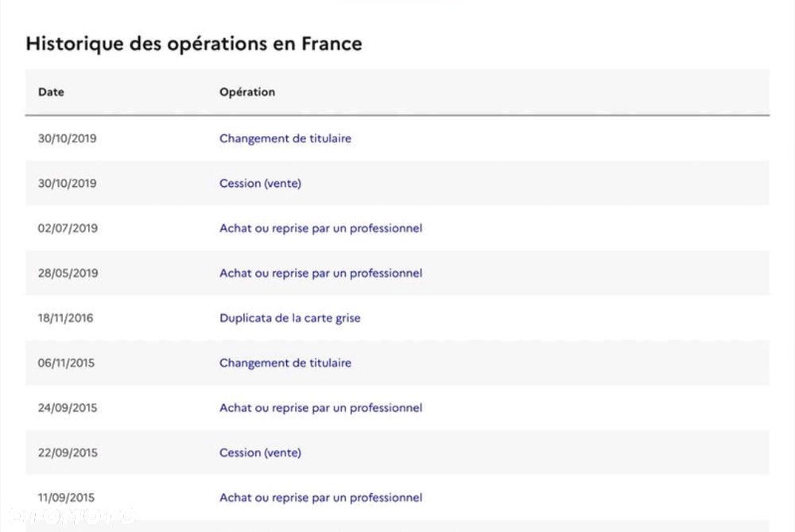Open 'Duplicata de la carte grise' link

(x=289, y=318)
